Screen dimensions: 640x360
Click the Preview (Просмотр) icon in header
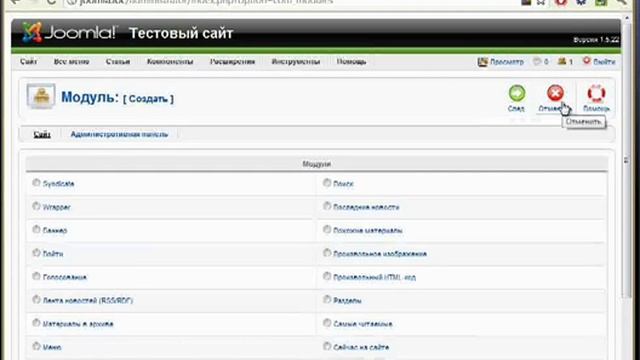[x=483, y=62]
